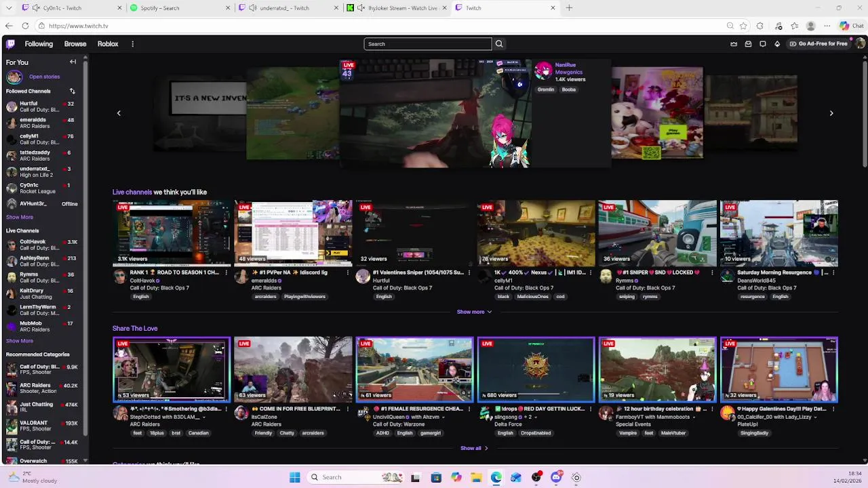Image resolution: width=868 pixels, height=488 pixels.
Task: Open Just Chatting recommended category
Action: coord(41,407)
